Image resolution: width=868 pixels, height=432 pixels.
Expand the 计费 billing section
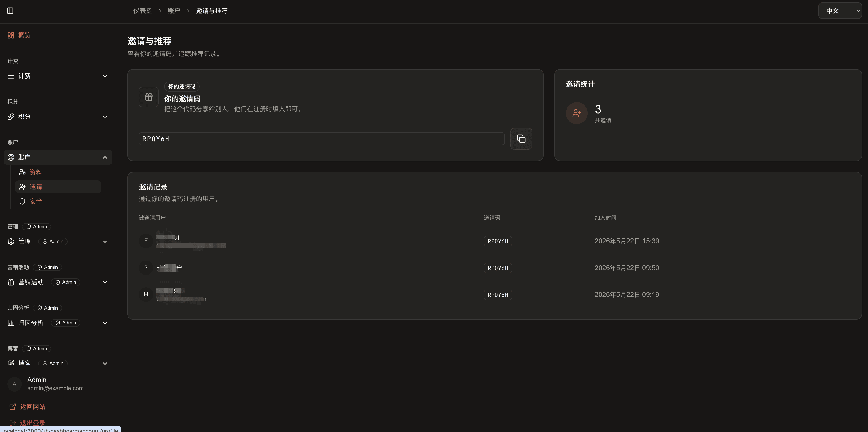[58, 76]
